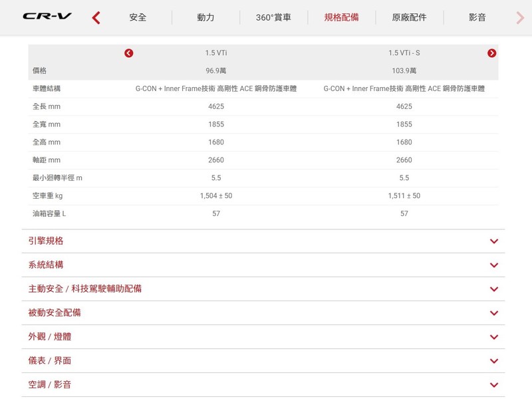Click 4625 length under 1.5 VTi
Image resolution: width=532 pixels, height=399 pixels.
click(216, 106)
